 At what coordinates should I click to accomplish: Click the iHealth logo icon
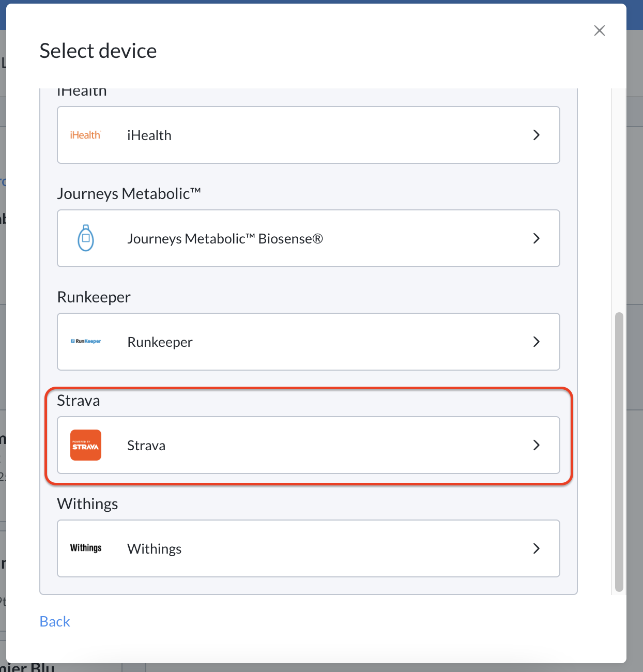(x=85, y=135)
